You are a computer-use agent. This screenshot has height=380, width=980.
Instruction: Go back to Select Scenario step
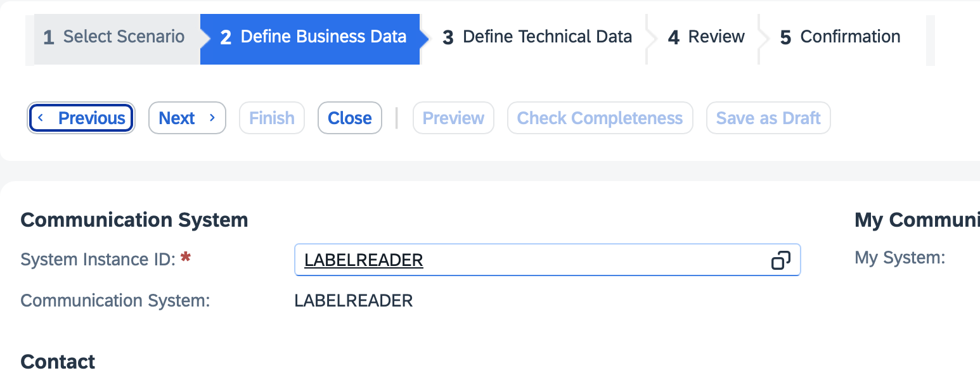(115, 37)
